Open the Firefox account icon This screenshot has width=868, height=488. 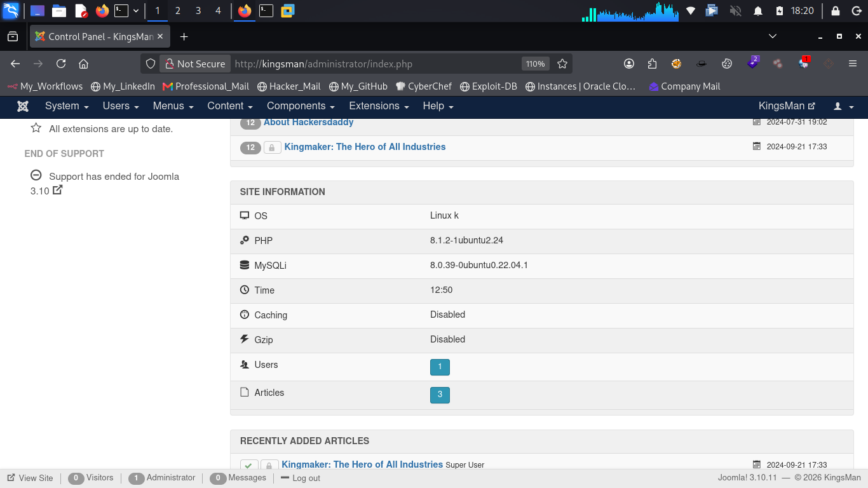[x=629, y=64]
